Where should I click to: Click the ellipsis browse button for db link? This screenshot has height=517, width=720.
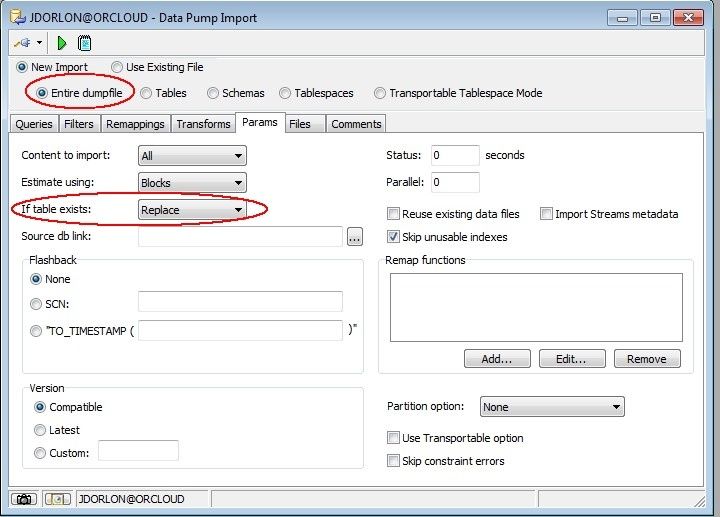pos(354,237)
